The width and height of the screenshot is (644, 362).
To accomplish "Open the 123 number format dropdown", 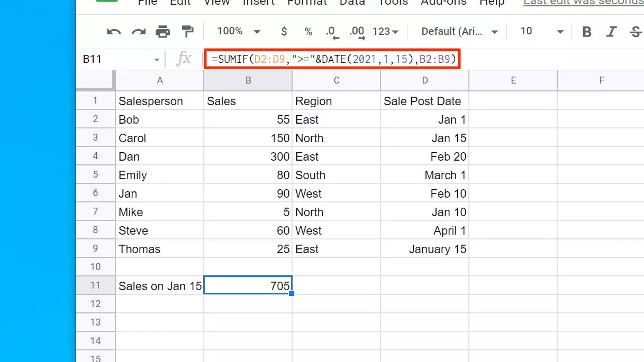I will [385, 32].
